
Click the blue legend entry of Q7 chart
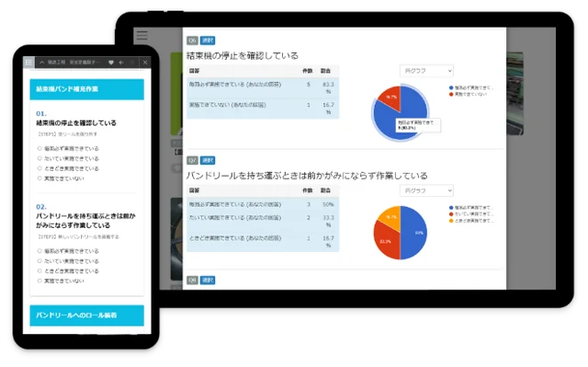point(471,208)
